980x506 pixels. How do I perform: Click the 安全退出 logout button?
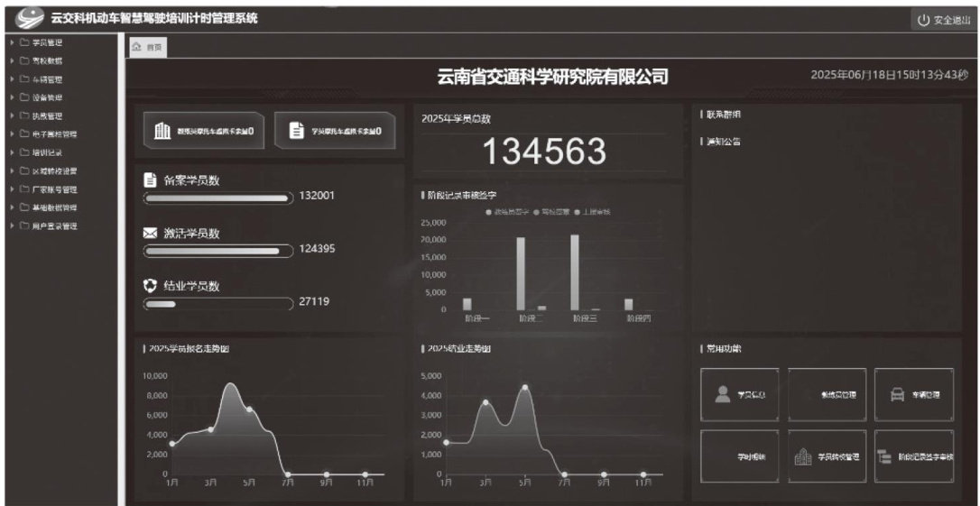click(943, 20)
